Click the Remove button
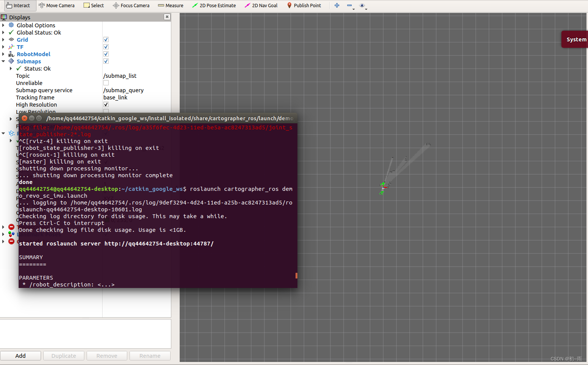Image resolution: width=588 pixels, height=365 pixels. 107,356
